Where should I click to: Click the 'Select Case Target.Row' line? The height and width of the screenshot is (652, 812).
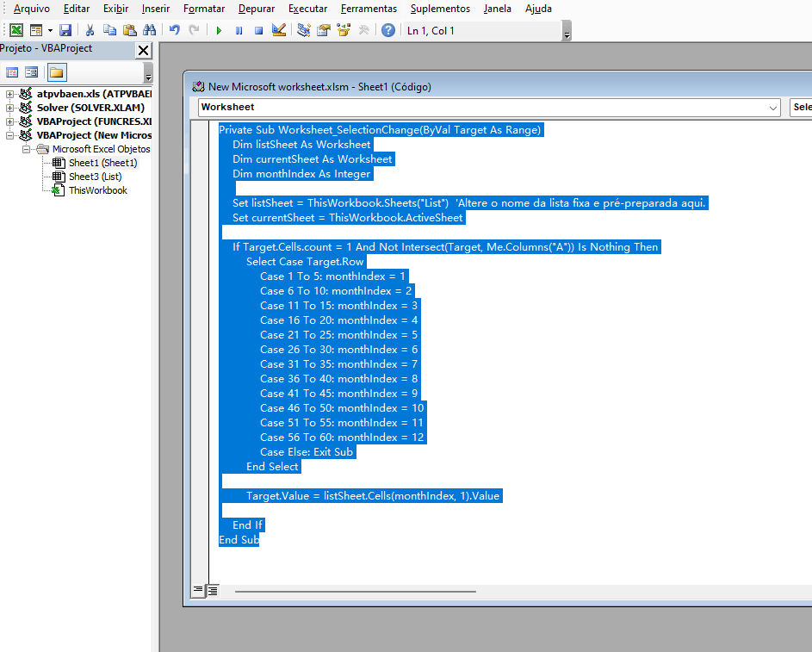[305, 262]
